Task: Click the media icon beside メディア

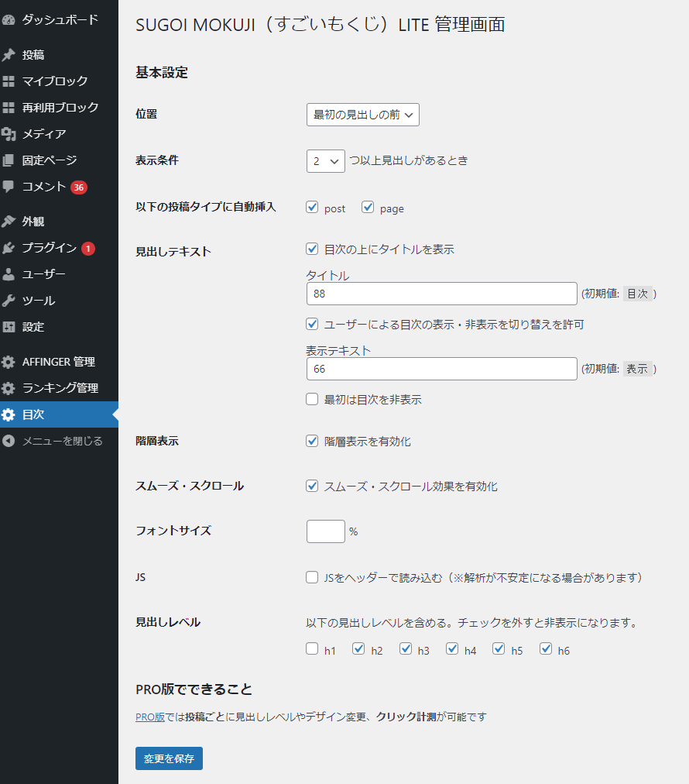Action: tap(9, 134)
